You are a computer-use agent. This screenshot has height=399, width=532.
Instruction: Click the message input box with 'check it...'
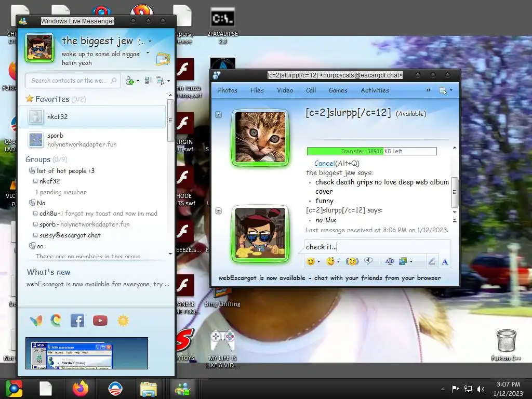pyautogui.click(x=377, y=247)
